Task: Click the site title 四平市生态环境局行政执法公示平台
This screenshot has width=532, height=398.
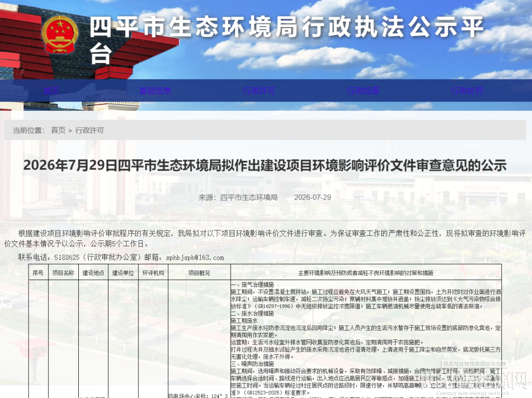Action: coord(287,40)
